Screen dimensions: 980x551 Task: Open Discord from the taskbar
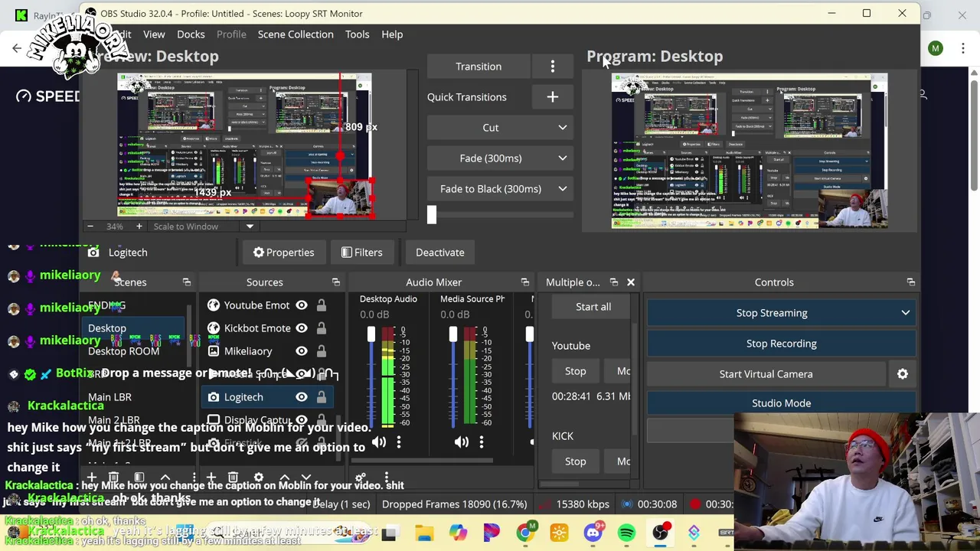click(x=593, y=533)
